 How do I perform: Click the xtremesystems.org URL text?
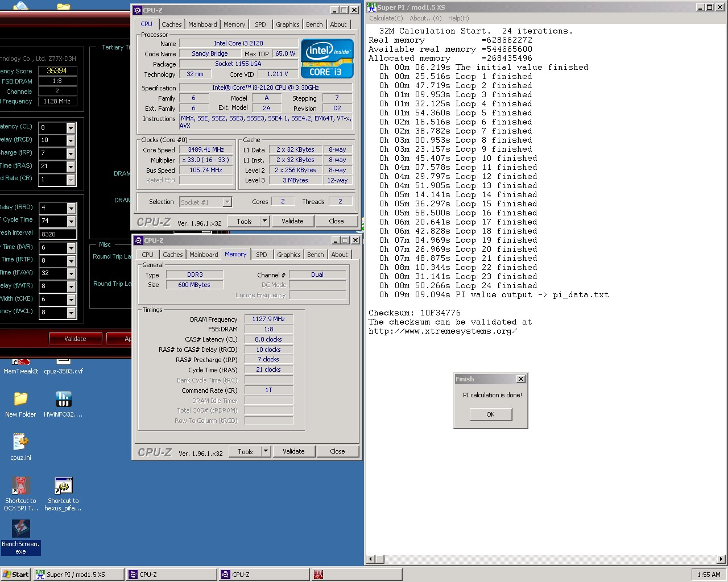point(443,331)
